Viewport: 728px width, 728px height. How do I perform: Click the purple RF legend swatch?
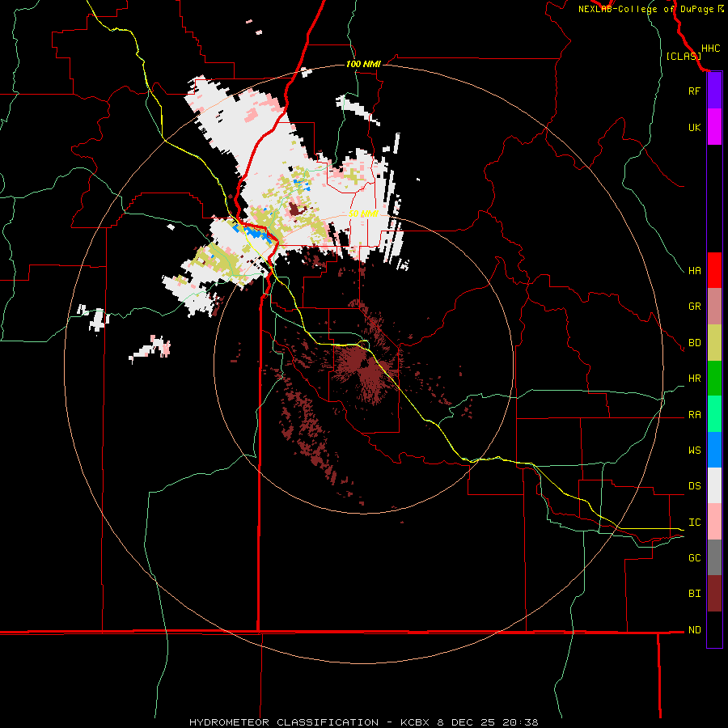(714, 91)
